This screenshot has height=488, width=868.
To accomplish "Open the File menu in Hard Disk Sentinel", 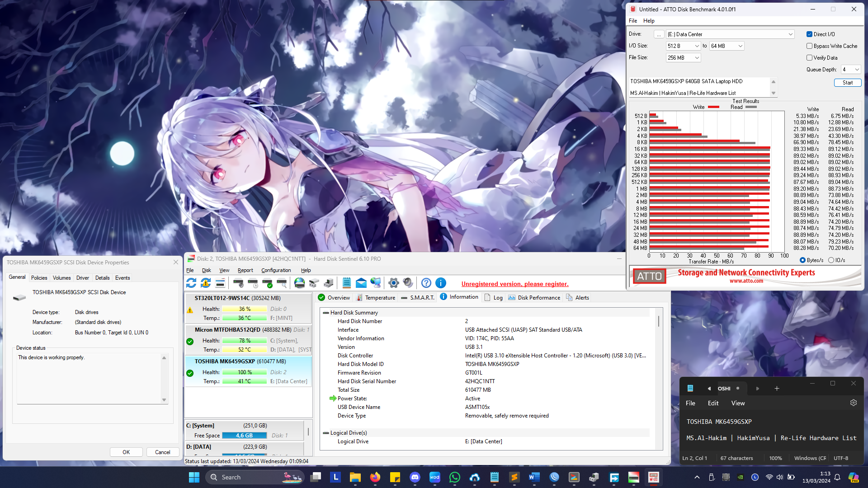I will tap(190, 270).
